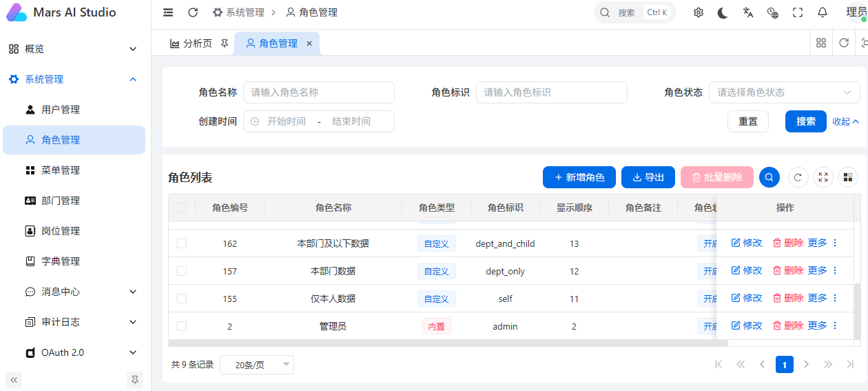Reload current tab via tab bar refresh
Viewport: 868px width, 391px height.
click(844, 43)
